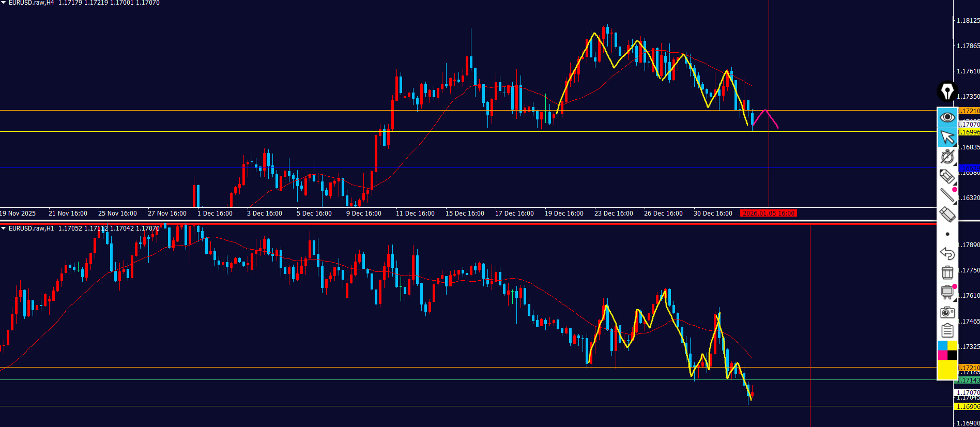Pick the cyan color swatch

(942, 345)
